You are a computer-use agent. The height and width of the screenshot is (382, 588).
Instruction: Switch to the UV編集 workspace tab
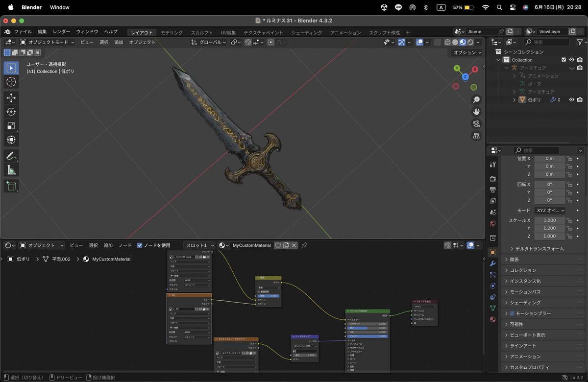[x=228, y=33]
